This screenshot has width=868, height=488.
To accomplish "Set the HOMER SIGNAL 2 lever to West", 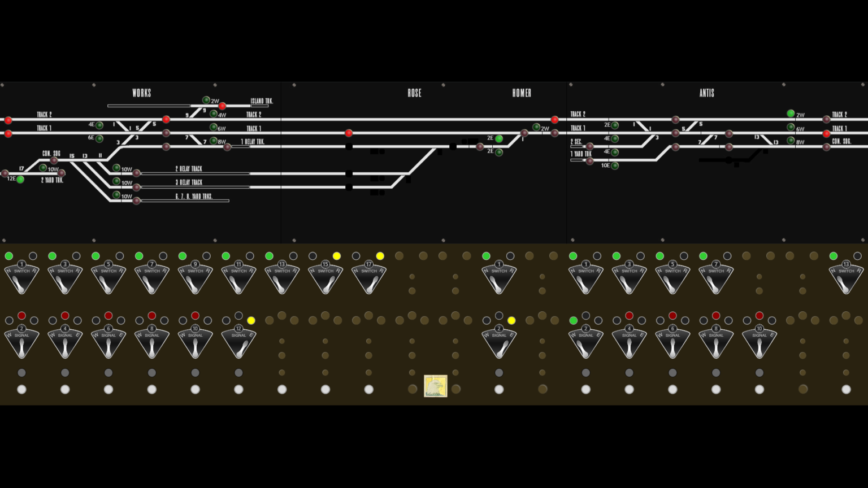I will (491, 339).
